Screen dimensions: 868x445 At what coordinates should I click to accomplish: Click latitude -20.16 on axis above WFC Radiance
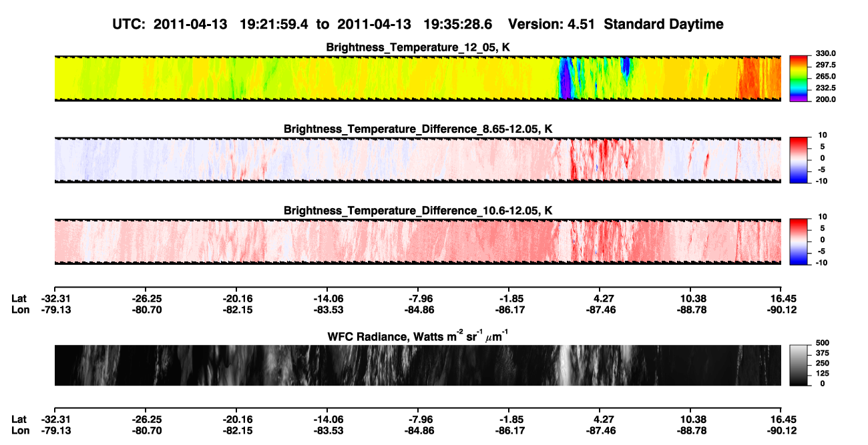coord(236,299)
